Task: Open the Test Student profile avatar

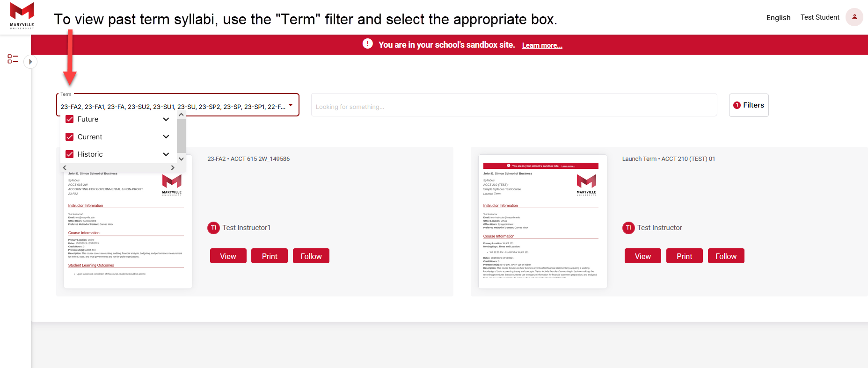Action: 854,17
